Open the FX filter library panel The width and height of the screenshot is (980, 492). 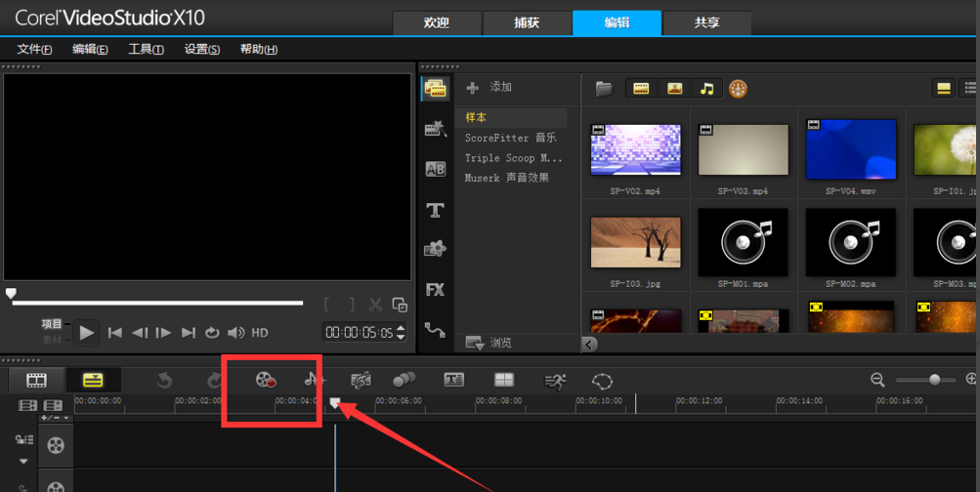pyautogui.click(x=435, y=290)
